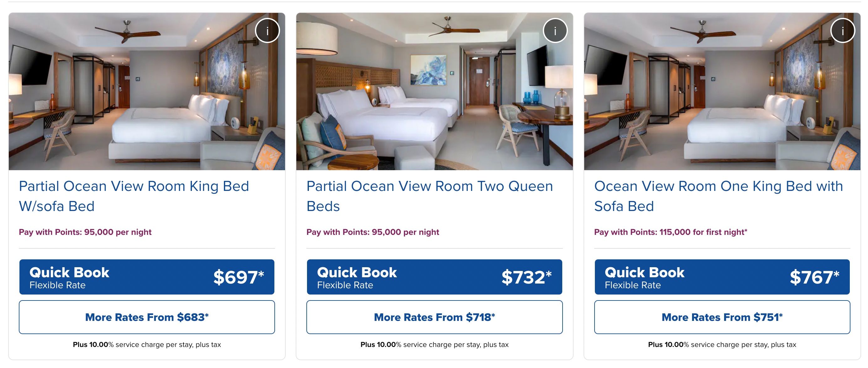Click the Two Queen Beds room photo
This screenshot has height=368, width=868.
pyautogui.click(x=434, y=92)
